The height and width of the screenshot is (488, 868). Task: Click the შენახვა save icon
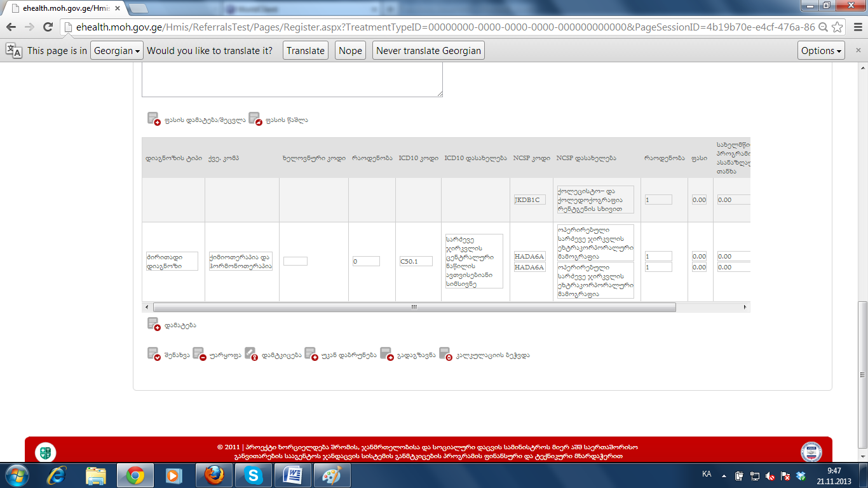click(x=154, y=355)
